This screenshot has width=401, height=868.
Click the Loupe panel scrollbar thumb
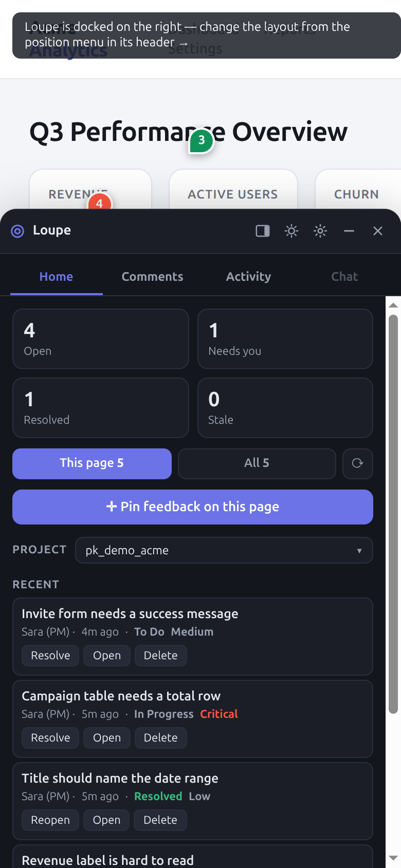click(393, 514)
